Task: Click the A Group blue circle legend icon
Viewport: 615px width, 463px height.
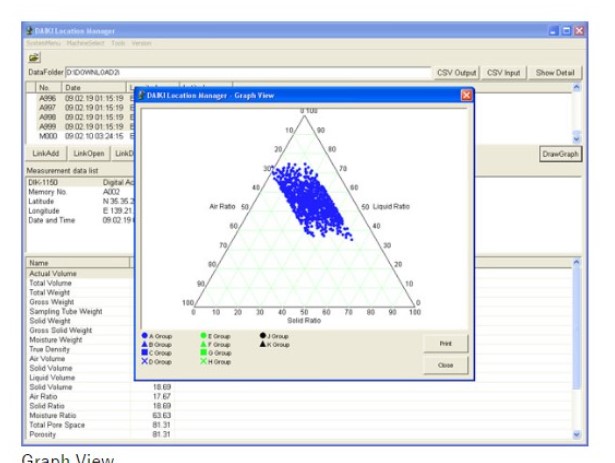Action: pyautogui.click(x=144, y=336)
